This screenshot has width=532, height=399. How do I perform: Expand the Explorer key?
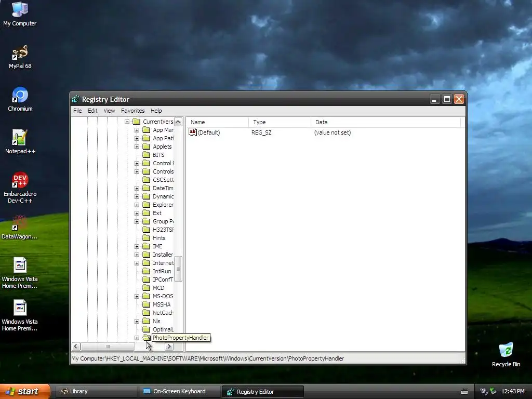pyautogui.click(x=137, y=205)
